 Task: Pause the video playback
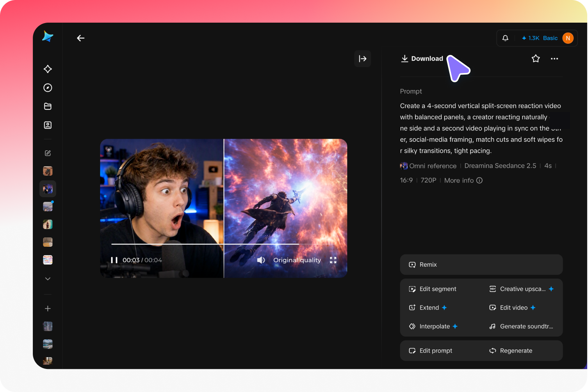(114, 260)
